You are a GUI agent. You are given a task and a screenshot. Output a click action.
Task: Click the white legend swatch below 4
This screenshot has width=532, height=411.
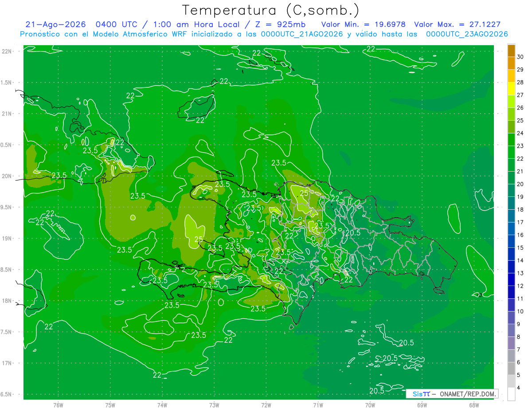[511, 394]
